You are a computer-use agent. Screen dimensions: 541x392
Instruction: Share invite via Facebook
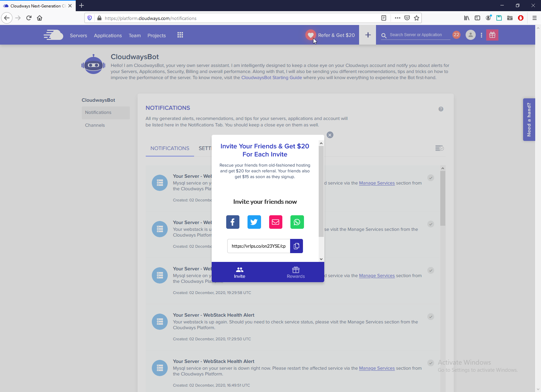[x=233, y=222]
